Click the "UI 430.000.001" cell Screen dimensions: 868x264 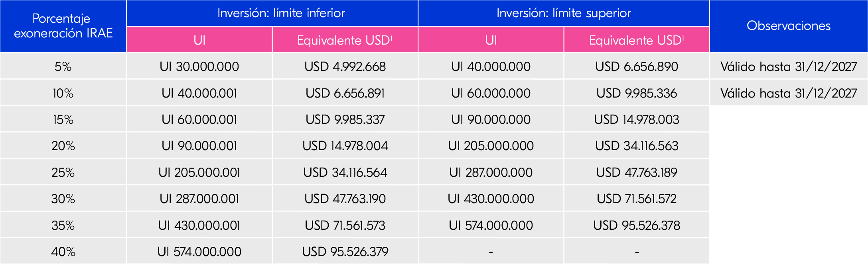pos(199,225)
